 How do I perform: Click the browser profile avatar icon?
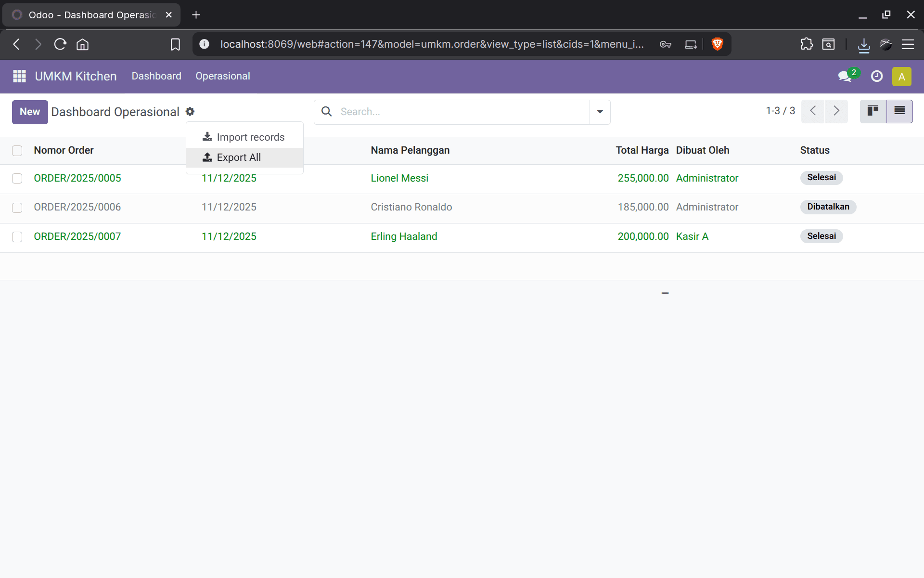(886, 44)
